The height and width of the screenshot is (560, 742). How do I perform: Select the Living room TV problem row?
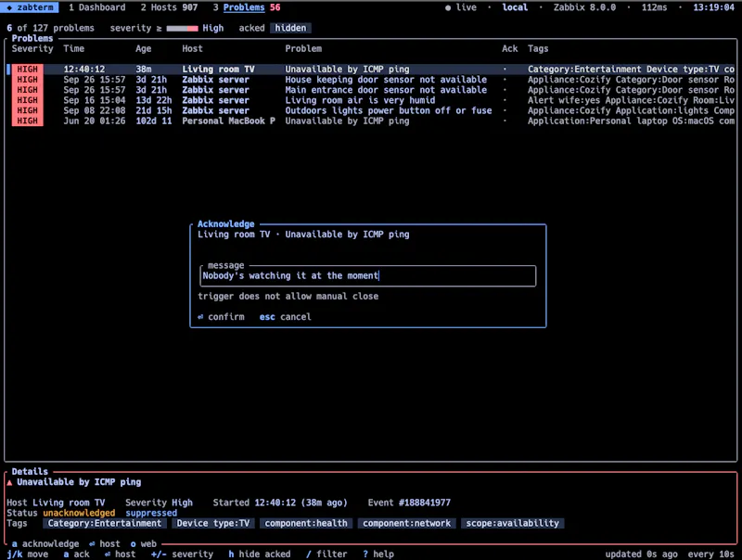(x=371, y=69)
